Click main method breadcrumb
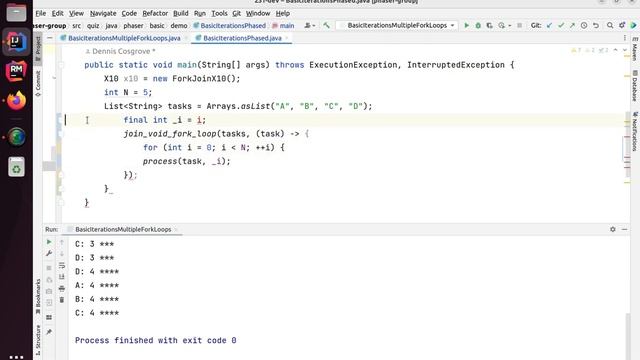This screenshot has width=640, height=360. pyautogui.click(x=283, y=25)
